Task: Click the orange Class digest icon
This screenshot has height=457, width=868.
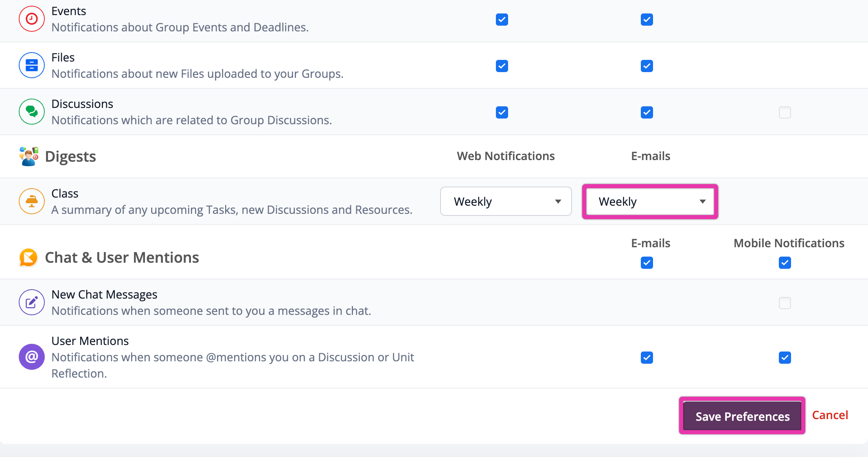Action: (x=32, y=201)
